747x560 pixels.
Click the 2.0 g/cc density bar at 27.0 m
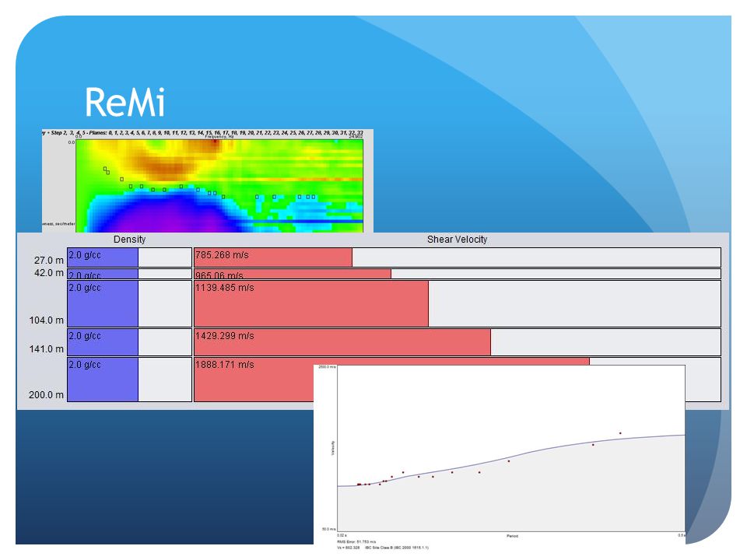(x=103, y=257)
